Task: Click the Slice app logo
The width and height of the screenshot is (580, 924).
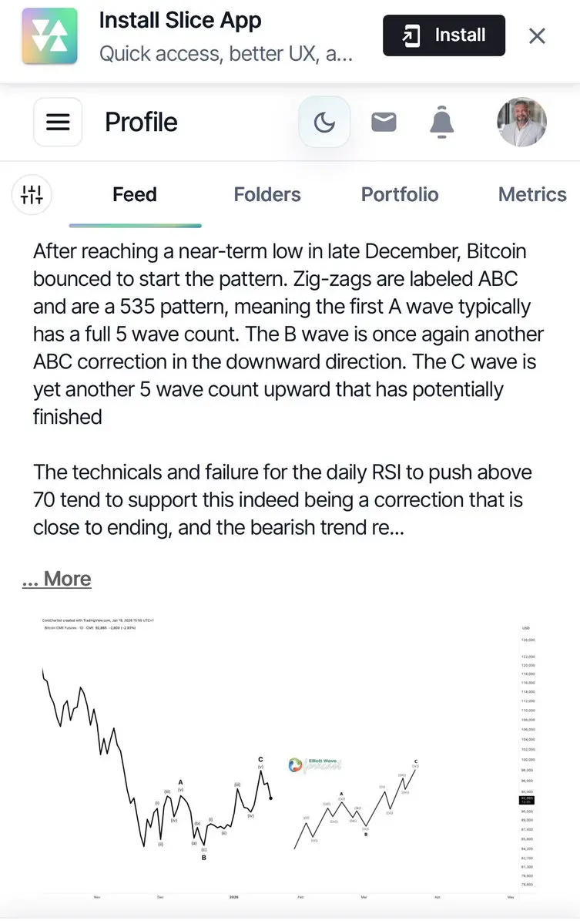Action: coord(49,36)
